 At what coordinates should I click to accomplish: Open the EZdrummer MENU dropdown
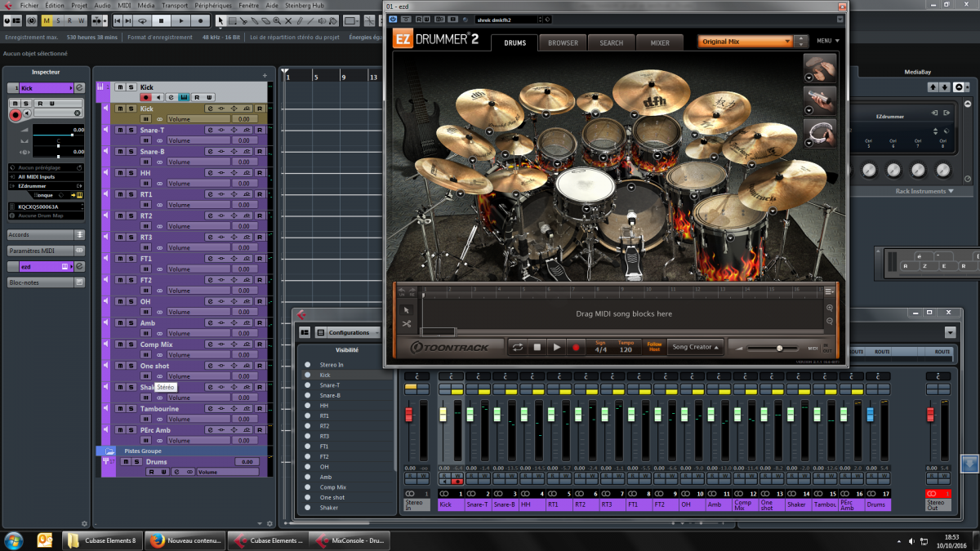coord(827,41)
